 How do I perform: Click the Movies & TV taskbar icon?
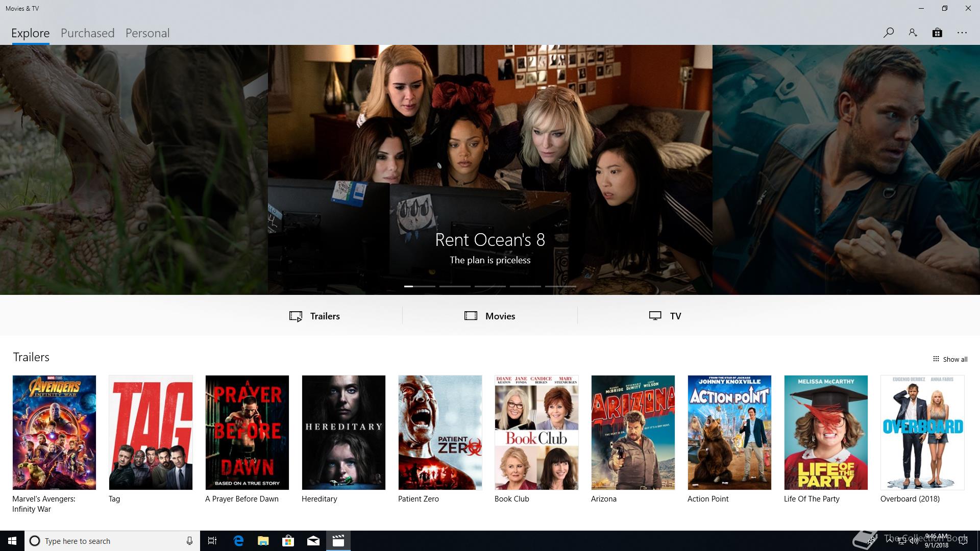point(338,541)
